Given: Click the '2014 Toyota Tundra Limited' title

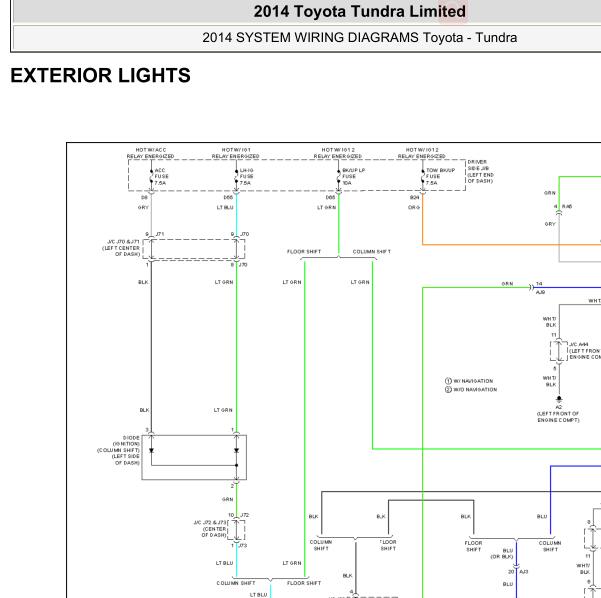Looking at the screenshot, I should [x=360, y=11].
